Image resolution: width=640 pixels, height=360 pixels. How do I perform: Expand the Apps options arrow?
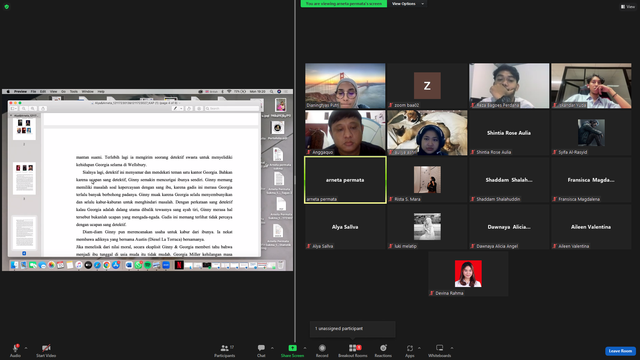tap(419, 348)
